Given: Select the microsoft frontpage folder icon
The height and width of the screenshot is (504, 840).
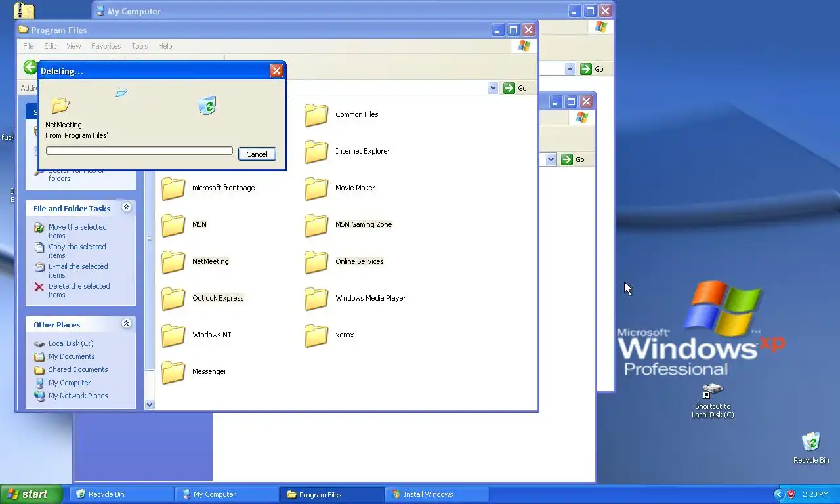Looking at the screenshot, I should tap(173, 188).
